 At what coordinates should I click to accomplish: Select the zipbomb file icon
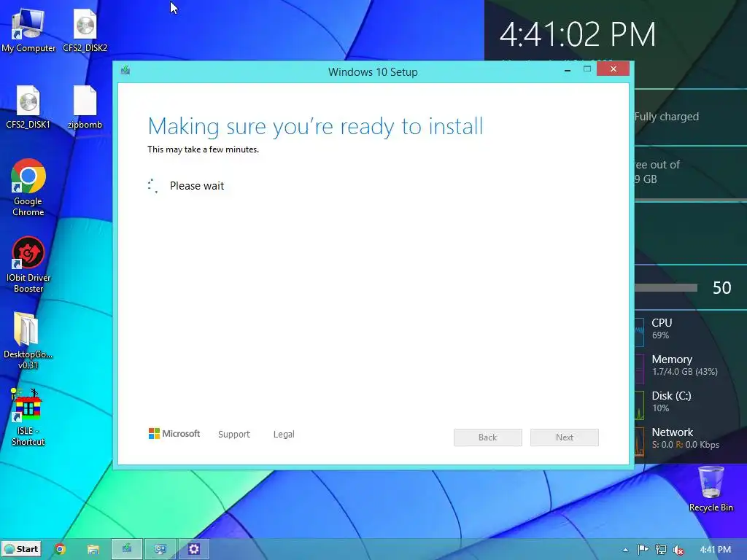(x=85, y=106)
